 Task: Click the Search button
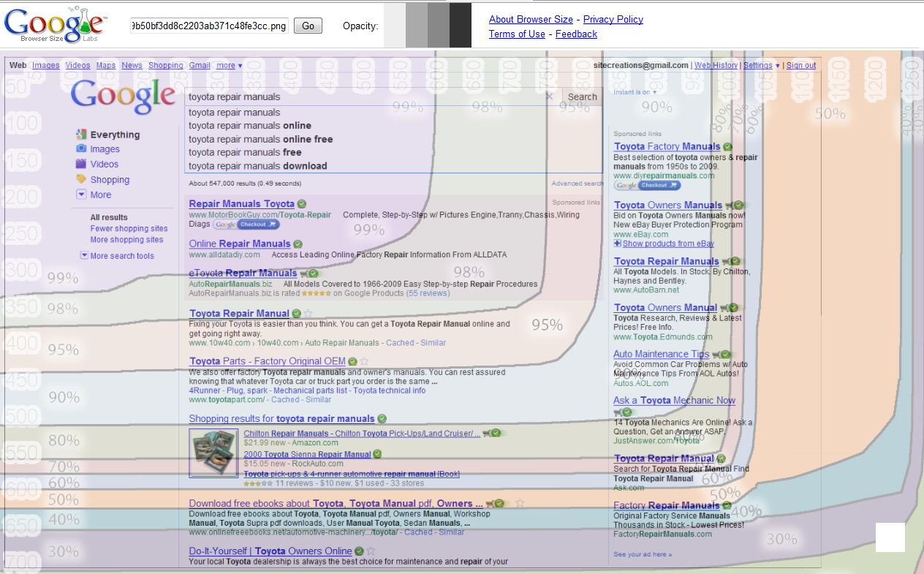(x=583, y=97)
